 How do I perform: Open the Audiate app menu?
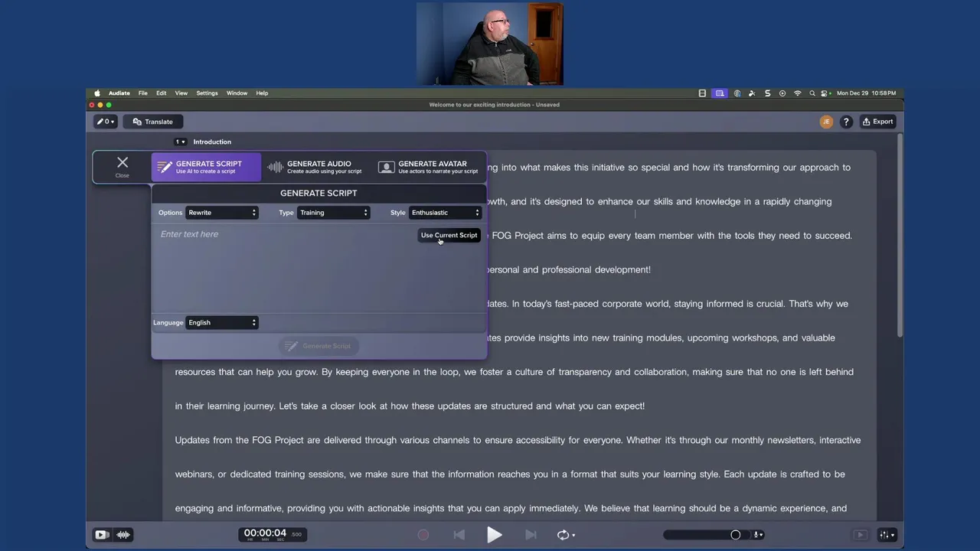click(119, 93)
